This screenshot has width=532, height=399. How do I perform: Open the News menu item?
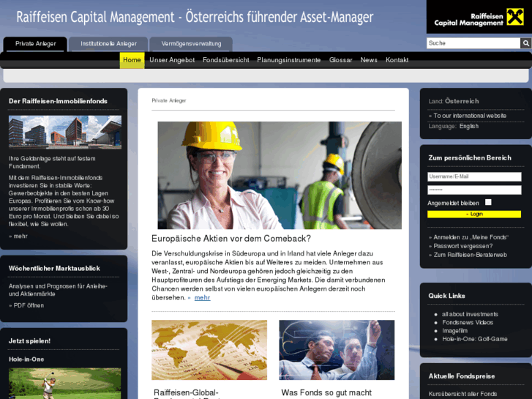[x=369, y=60]
